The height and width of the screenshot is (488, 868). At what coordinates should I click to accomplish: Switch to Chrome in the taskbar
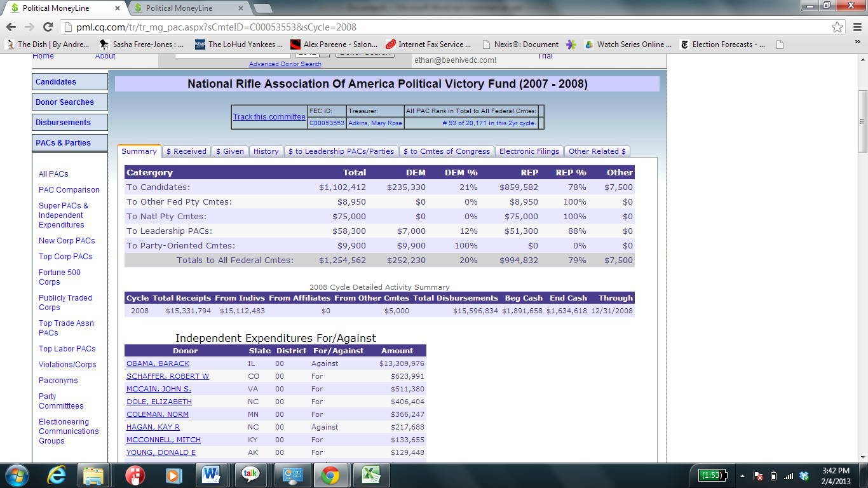point(329,475)
